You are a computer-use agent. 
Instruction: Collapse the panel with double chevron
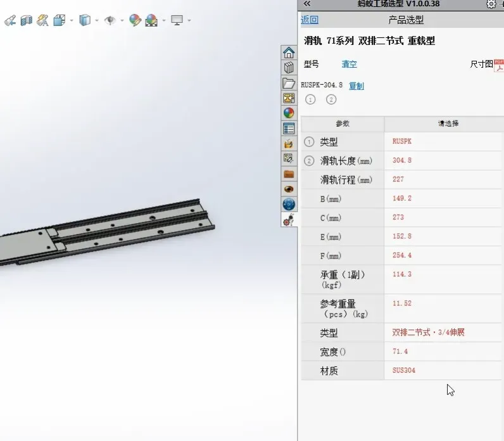307,4
